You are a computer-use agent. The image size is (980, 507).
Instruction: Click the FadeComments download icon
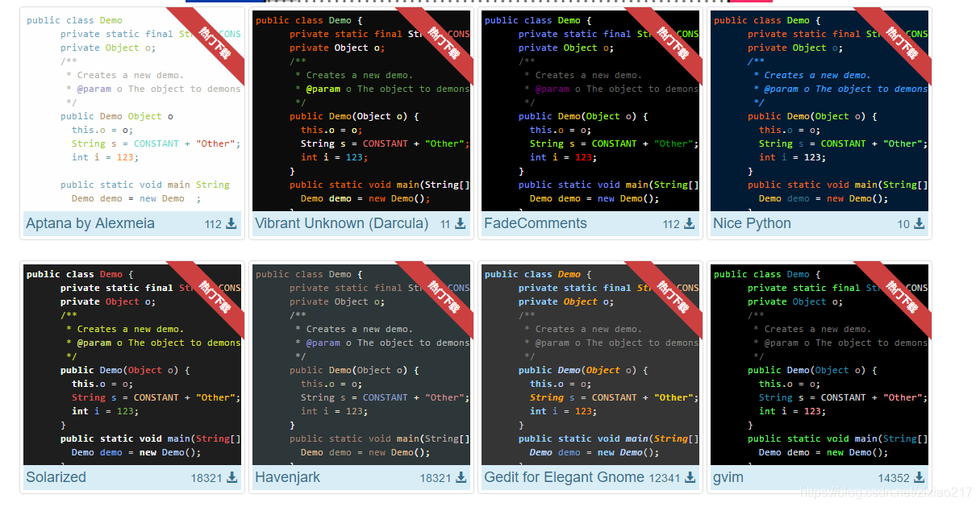pos(690,223)
